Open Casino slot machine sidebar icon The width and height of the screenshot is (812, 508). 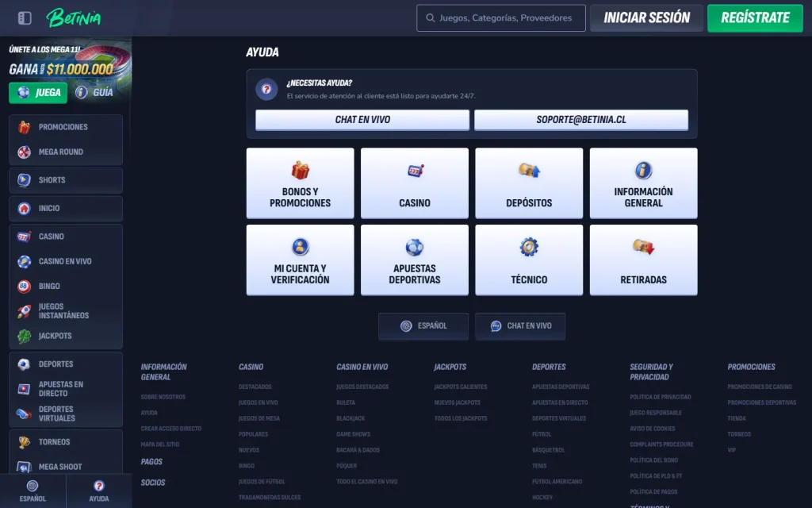pyautogui.click(x=24, y=237)
